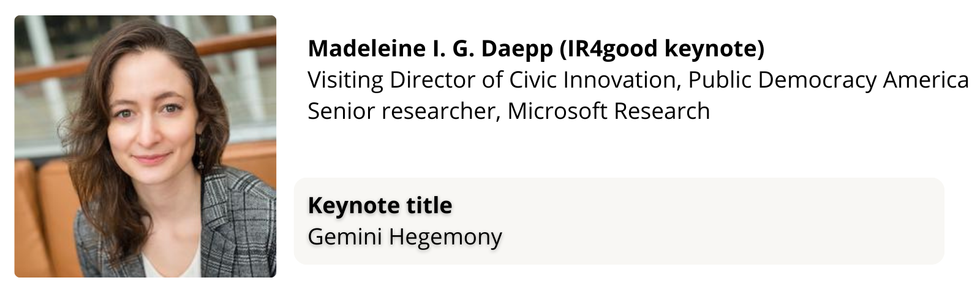Click the word "Microsoft"

coord(558,111)
